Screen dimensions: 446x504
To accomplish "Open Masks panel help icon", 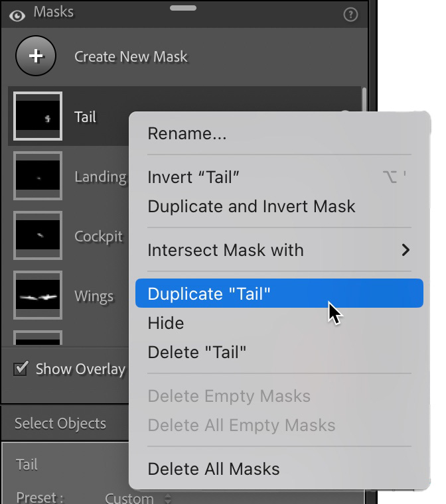I will point(350,15).
